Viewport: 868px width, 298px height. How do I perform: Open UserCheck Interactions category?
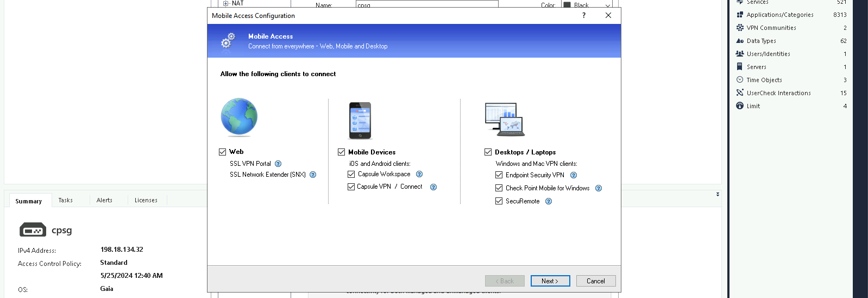coord(778,93)
